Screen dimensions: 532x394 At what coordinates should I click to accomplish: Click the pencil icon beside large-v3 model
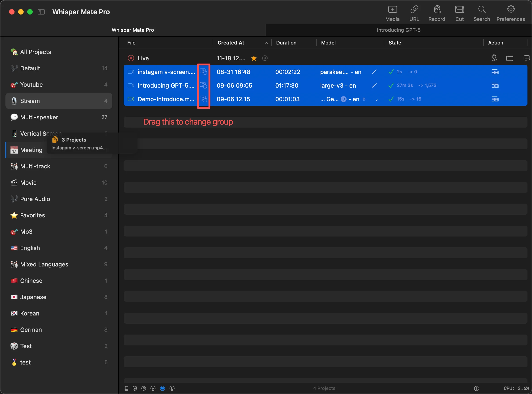pos(374,85)
